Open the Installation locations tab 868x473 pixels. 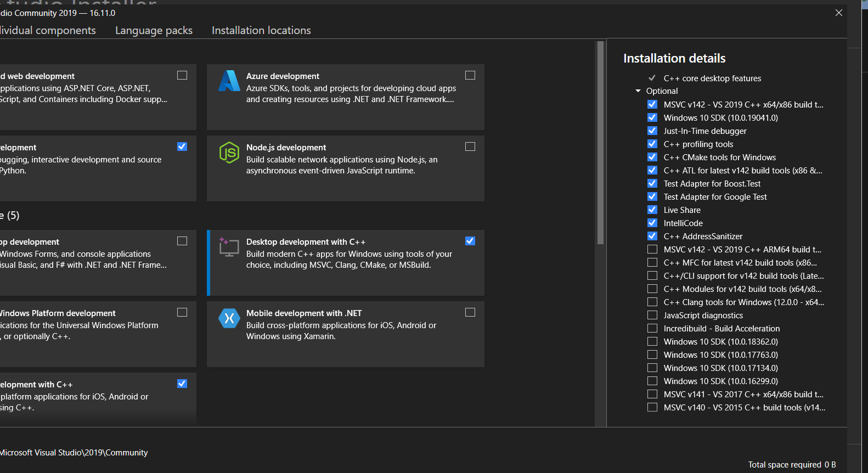click(261, 30)
